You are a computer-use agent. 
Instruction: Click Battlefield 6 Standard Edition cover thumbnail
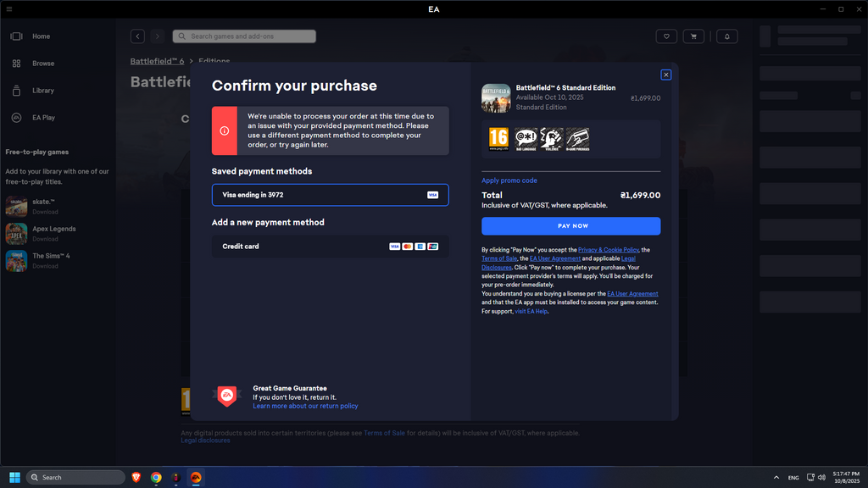(x=496, y=98)
